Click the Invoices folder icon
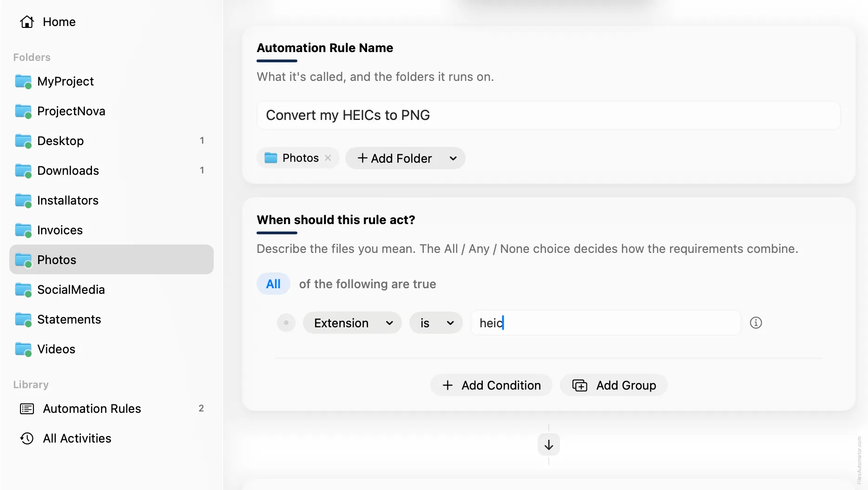Screen dimensions: 868x490 point(23,231)
